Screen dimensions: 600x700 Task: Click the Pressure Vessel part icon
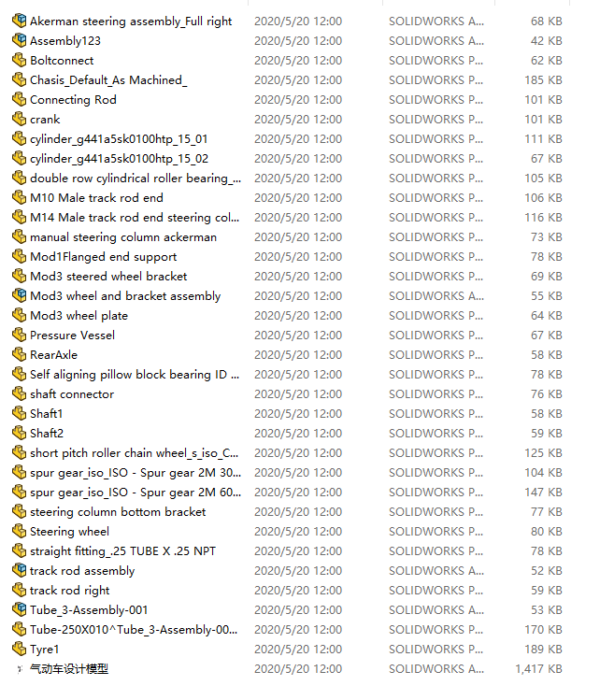(20, 335)
